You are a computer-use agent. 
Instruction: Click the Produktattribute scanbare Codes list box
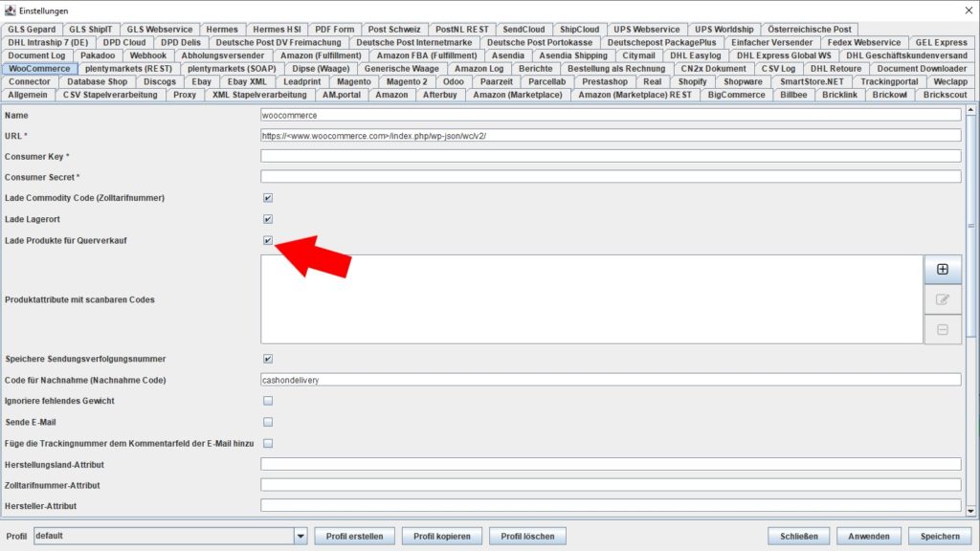(591, 299)
